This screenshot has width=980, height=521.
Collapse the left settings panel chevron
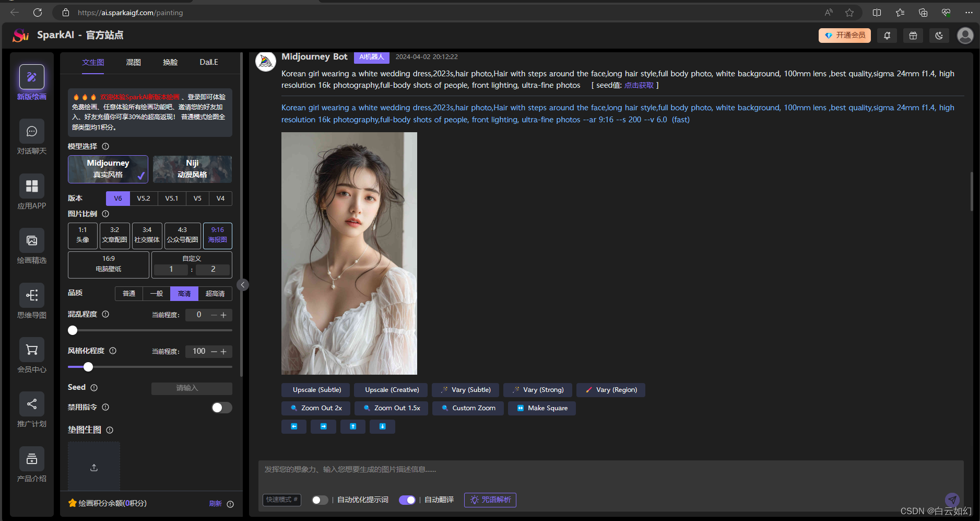(243, 285)
